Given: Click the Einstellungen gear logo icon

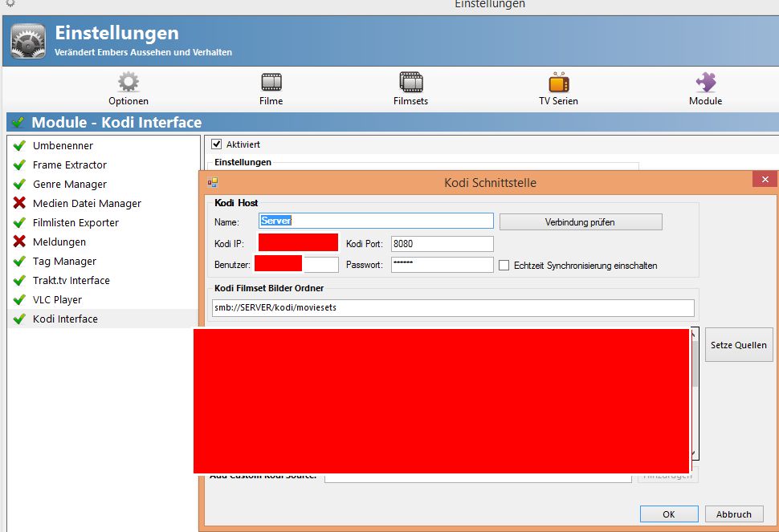Looking at the screenshot, I should [28, 41].
